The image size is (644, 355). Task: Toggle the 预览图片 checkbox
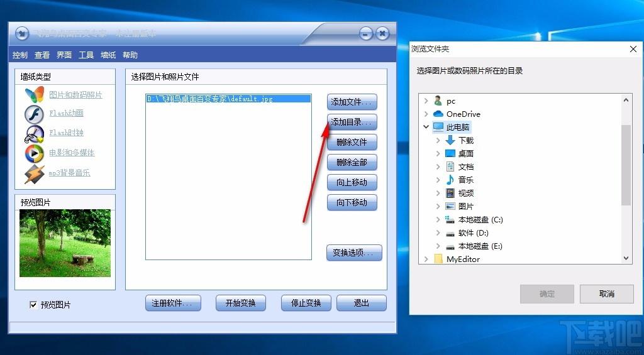pos(33,305)
